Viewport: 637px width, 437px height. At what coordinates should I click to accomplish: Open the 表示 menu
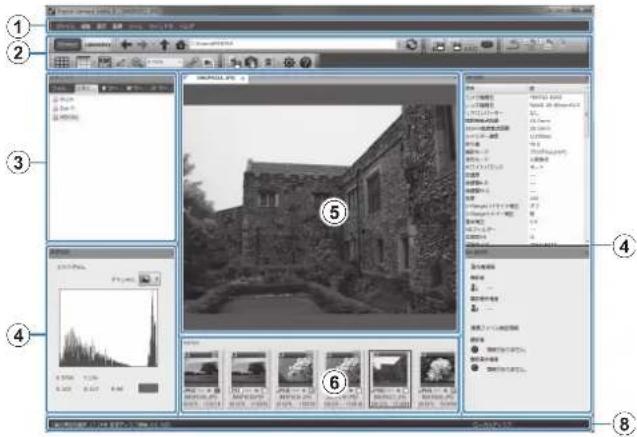(x=102, y=26)
